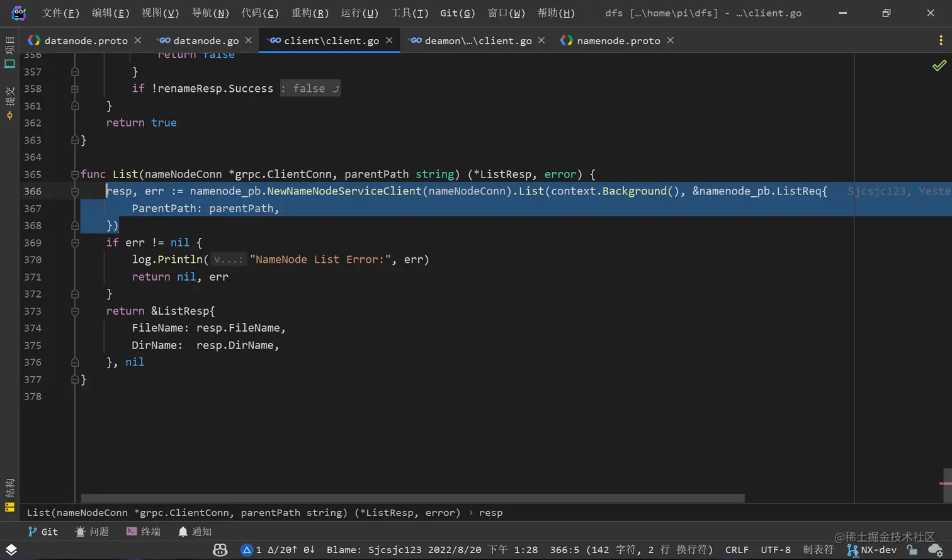
Task: Click the NX-dev git branch widget
Action: (872, 550)
